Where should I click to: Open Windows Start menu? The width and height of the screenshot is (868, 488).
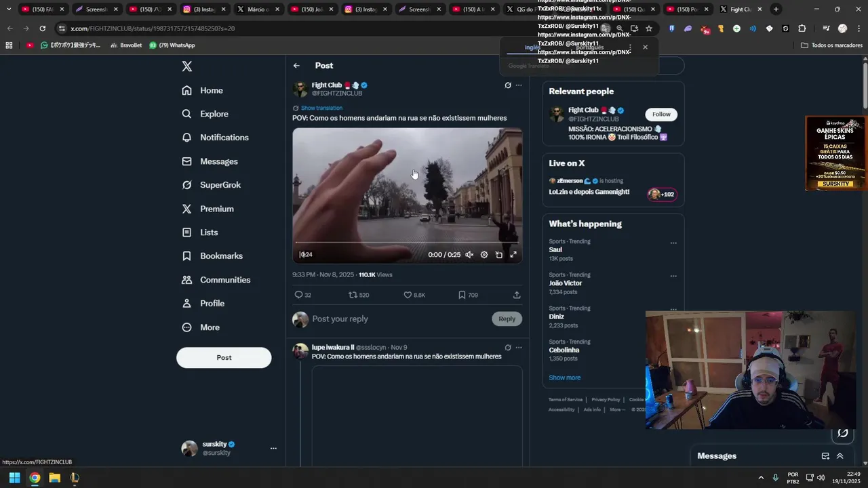pyautogui.click(x=14, y=478)
